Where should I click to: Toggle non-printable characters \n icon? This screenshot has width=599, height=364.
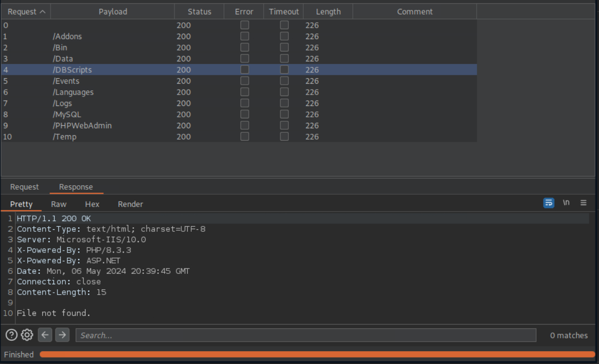566,203
